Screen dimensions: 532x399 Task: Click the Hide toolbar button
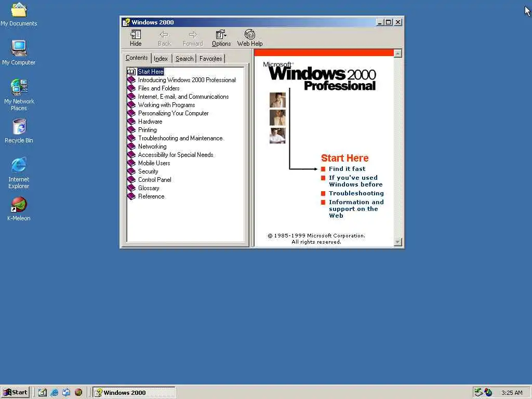click(136, 38)
